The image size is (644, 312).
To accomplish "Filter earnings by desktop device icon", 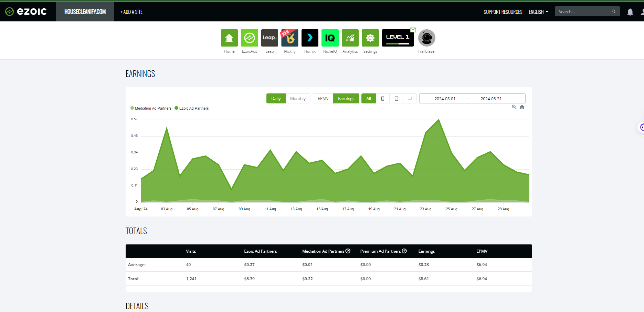I will click(x=410, y=99).
